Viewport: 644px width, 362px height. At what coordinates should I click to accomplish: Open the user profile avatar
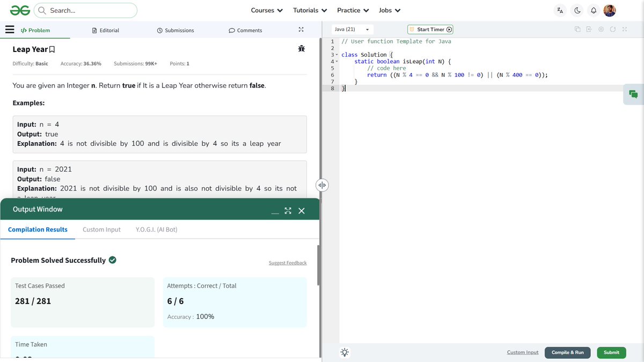point(610,10)
